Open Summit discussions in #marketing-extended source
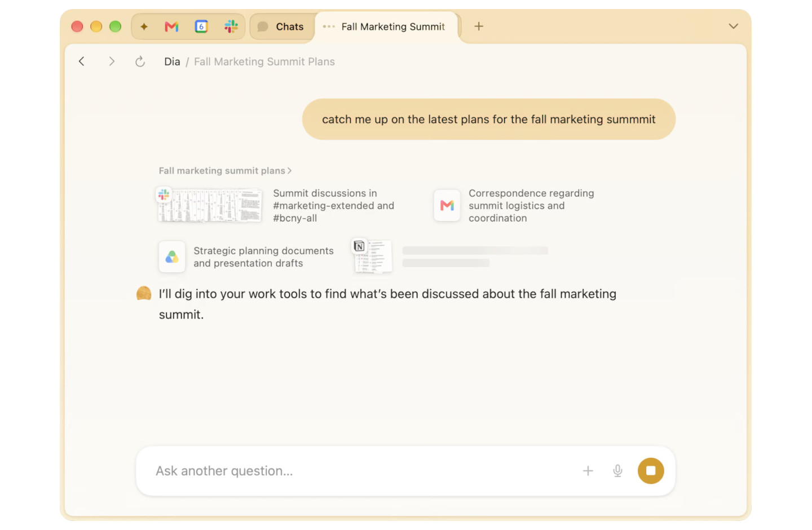 [x=334, y=206]
